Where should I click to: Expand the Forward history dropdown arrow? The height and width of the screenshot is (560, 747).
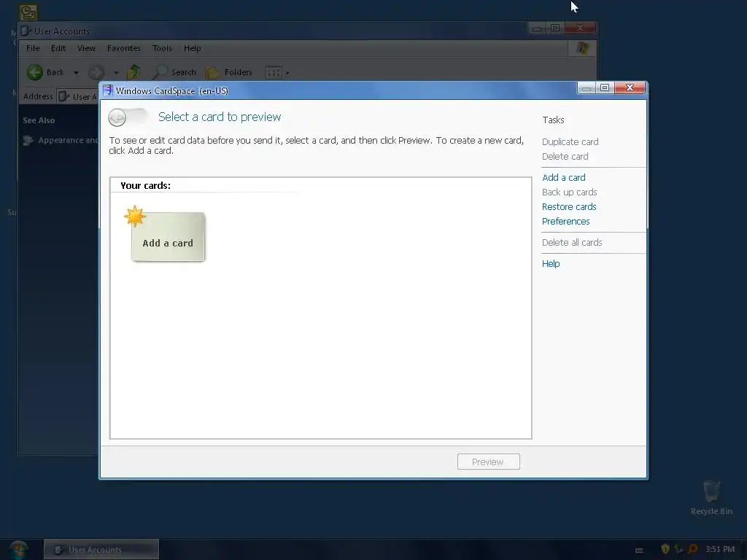pyautogui.click(x=116, y=73)
